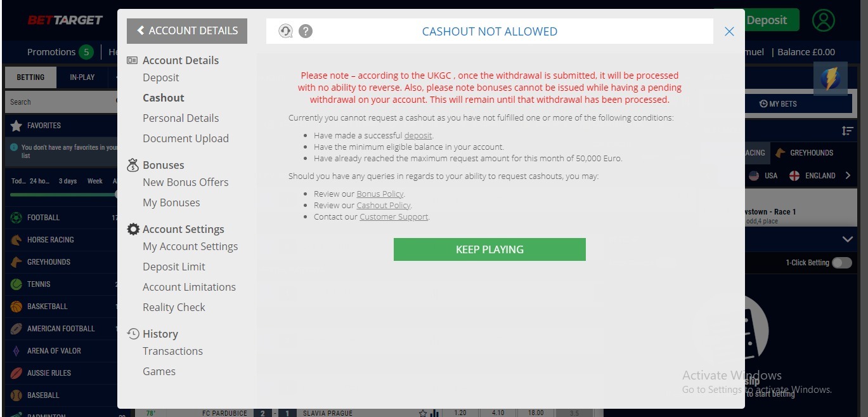868x417 pixels.
Task: Open Personal Details menu item
Action: (181, 118)
